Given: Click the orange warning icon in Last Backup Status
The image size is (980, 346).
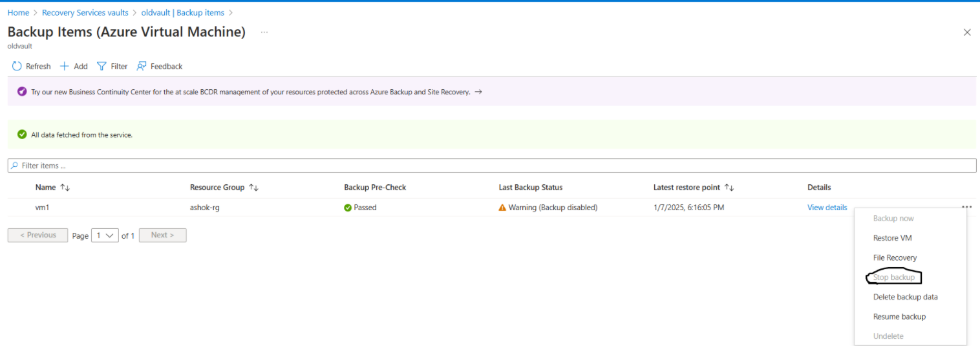Looking at the screenshot, I should coord(502,208).
